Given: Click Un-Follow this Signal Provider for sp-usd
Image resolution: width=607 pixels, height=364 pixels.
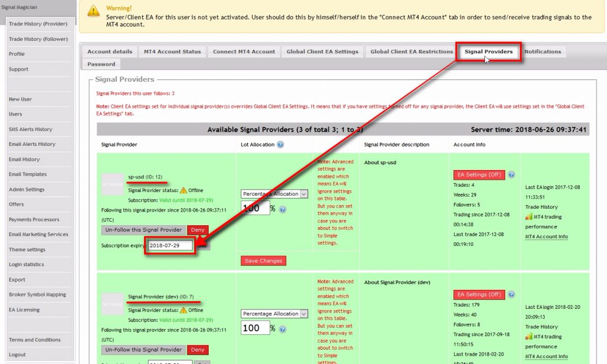Looking at the screenshot, I should (x=143, y=230).
